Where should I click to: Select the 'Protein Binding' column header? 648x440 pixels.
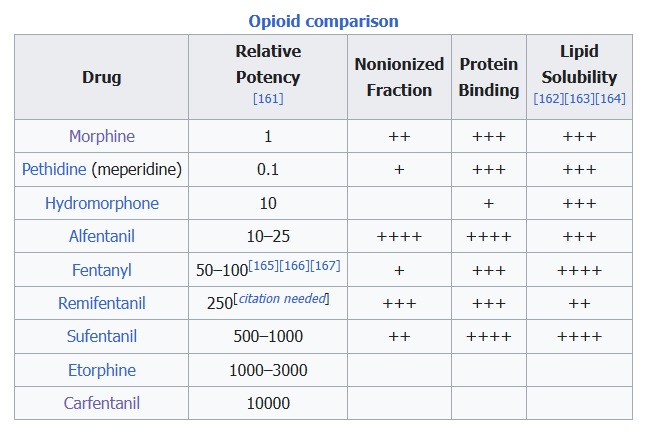point(489,77)
